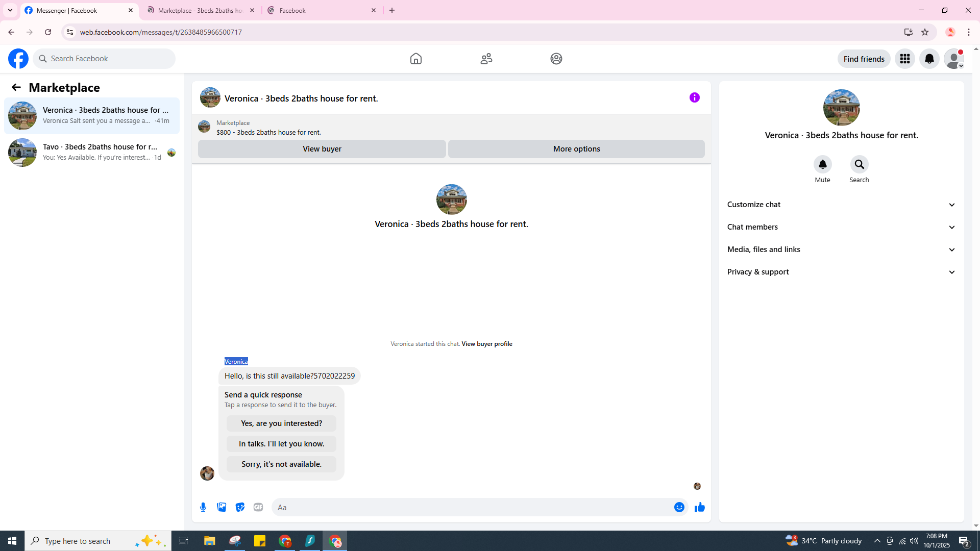Viewport: 980px width, 551px height.
Task: Go back from the Marketplace chat list
Action: click(x=16, y=88)
